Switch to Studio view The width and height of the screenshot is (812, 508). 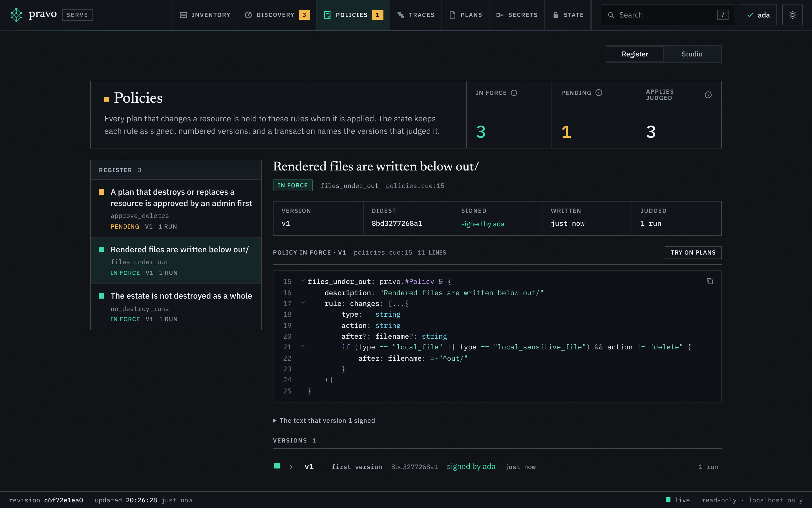pyautogui.click(x=692, y=54)
